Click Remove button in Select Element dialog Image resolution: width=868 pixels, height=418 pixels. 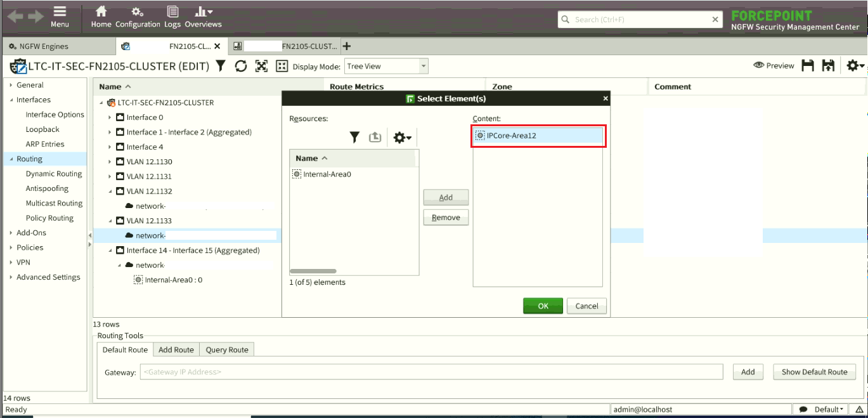click(x=446, y=218)
